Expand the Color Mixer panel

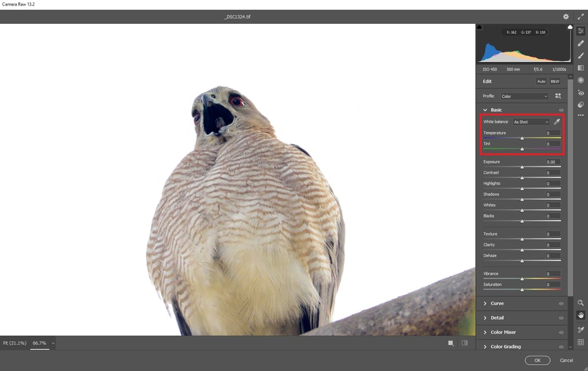(x=485, y=332)
